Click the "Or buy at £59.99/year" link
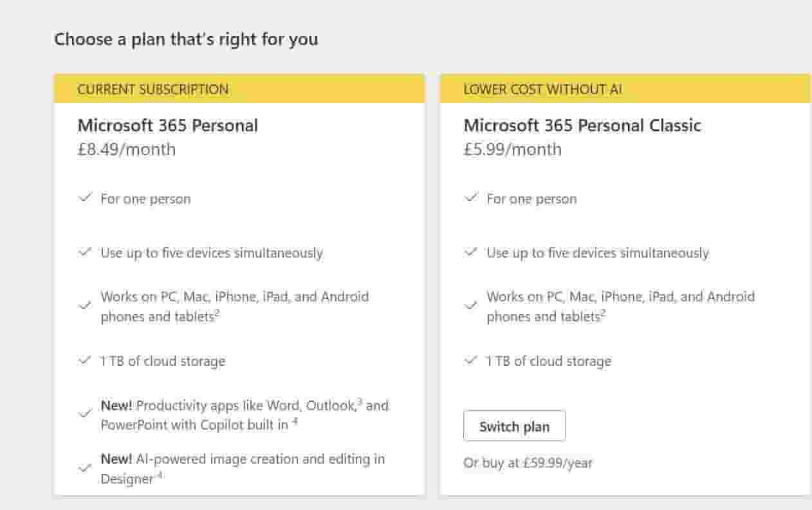812x510 pixels. click(x=528, y=463)
